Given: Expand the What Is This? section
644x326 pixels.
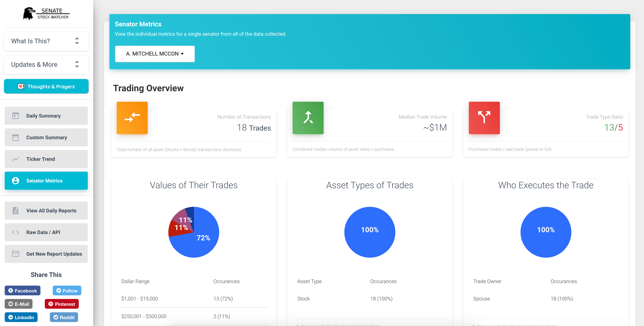Looking at the screenshot, I should [46, 41].
